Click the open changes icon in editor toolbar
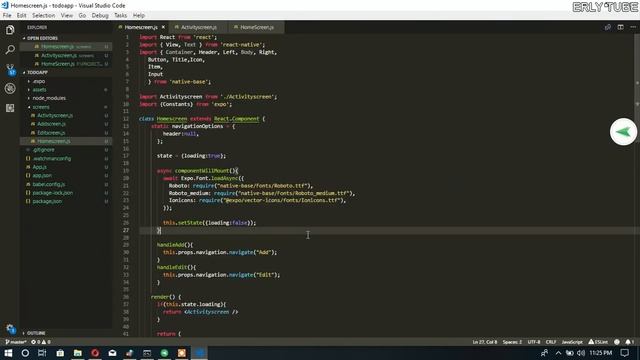The image size is (640, 360). [x=608, y=27]
